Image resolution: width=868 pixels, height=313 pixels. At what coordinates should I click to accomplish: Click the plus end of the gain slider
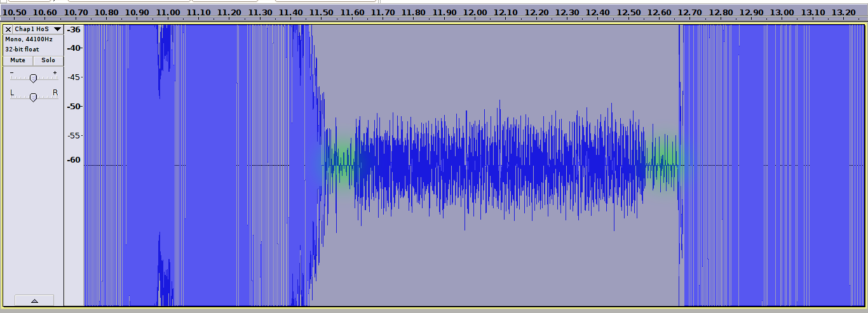point(55,73)
